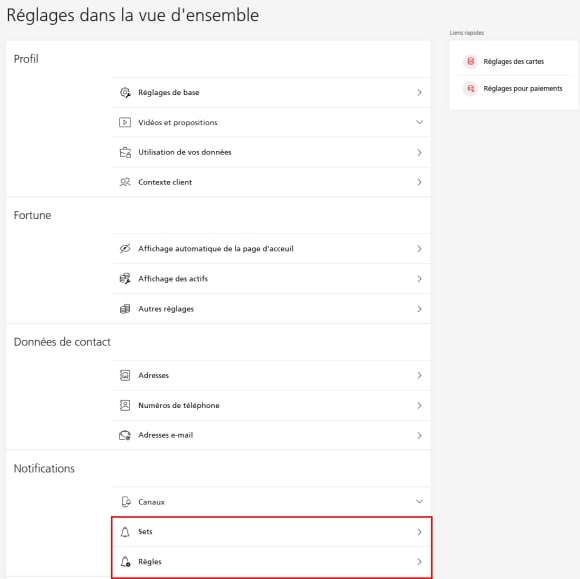Open Réglages de base row arrow

click(419, 92)
